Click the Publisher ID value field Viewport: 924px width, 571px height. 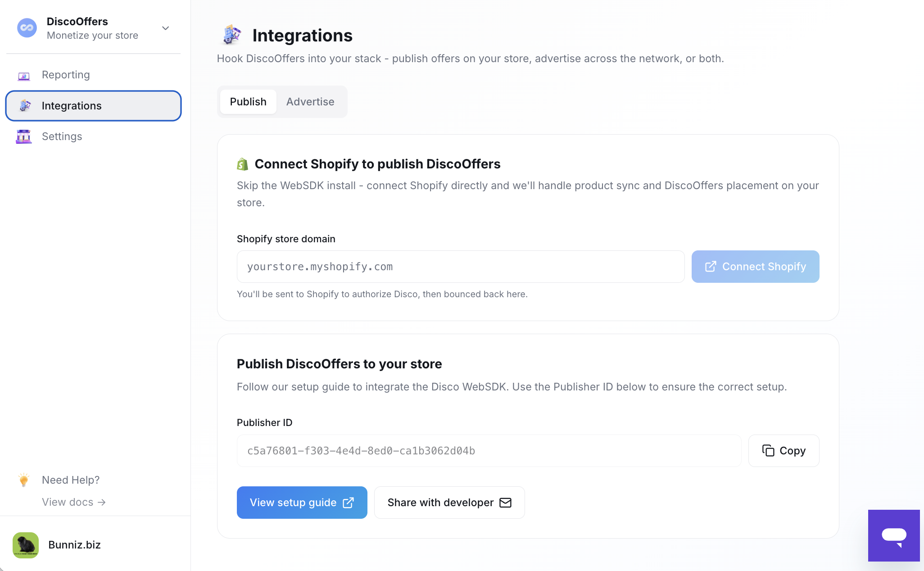point(489,451)
